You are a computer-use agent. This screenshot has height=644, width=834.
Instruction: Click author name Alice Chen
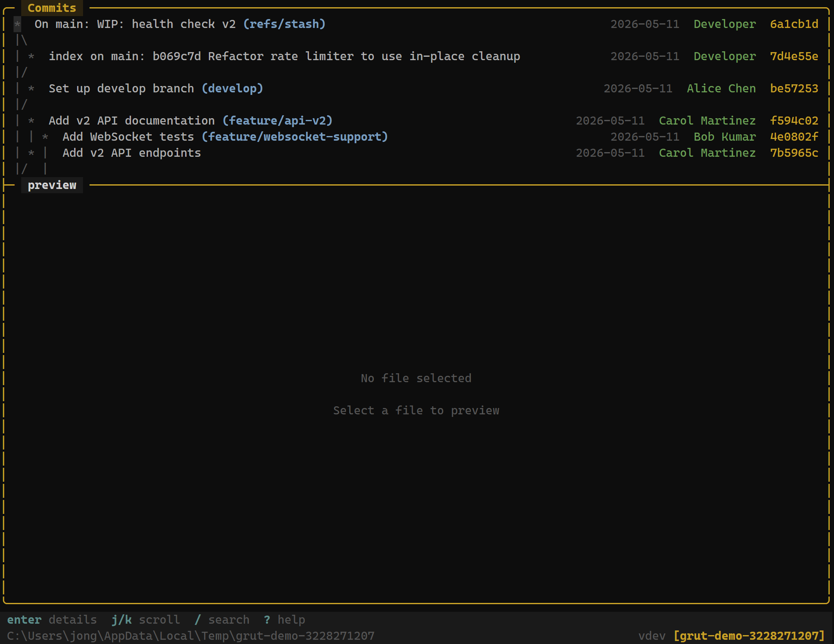coord(721,89)
